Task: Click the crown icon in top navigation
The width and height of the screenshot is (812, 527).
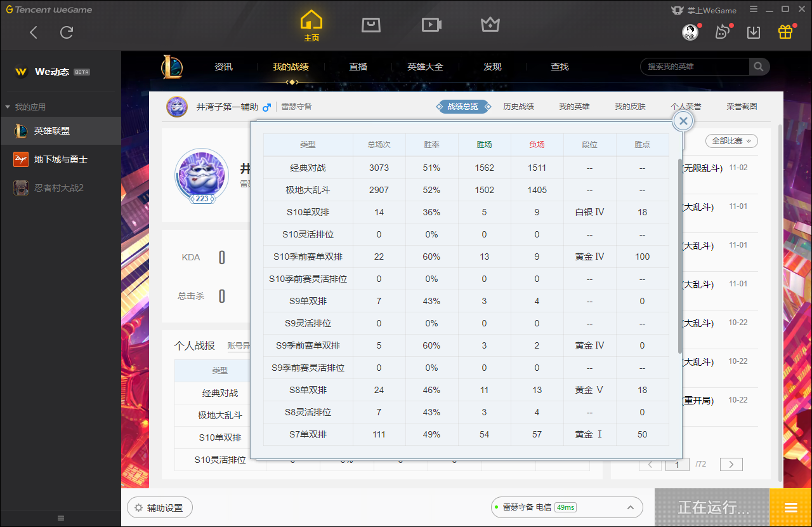Action: pos(490,25)
